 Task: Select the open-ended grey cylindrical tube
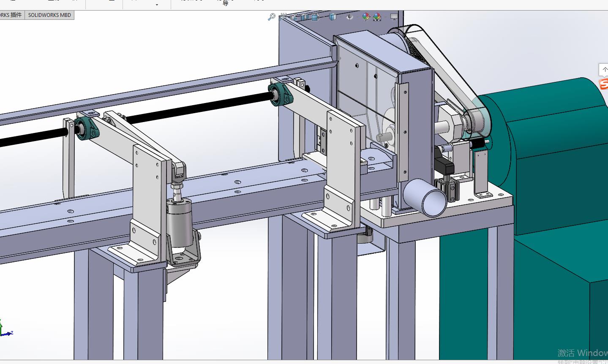tap(425, 198)
